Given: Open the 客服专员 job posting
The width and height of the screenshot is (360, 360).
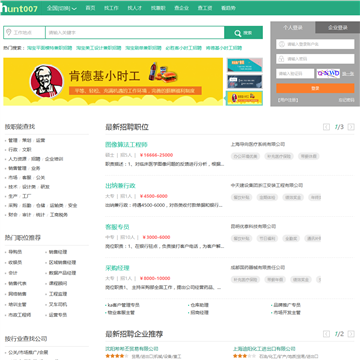Looking at the screenshot, I should [x=117, y=227].
